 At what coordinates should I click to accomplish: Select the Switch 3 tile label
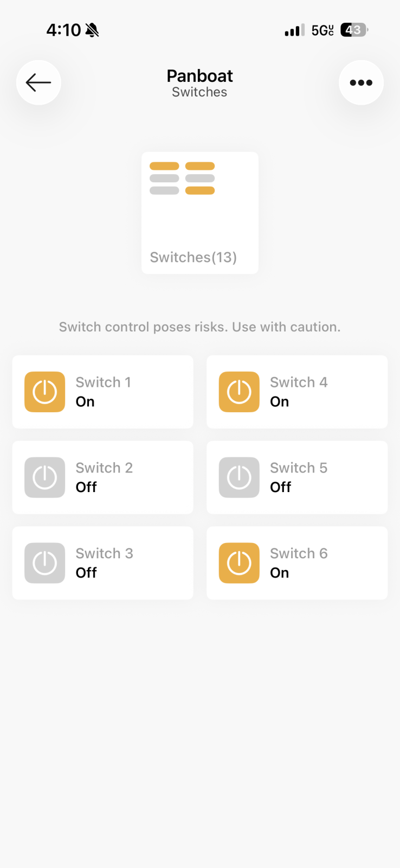(x=104, y=553)
